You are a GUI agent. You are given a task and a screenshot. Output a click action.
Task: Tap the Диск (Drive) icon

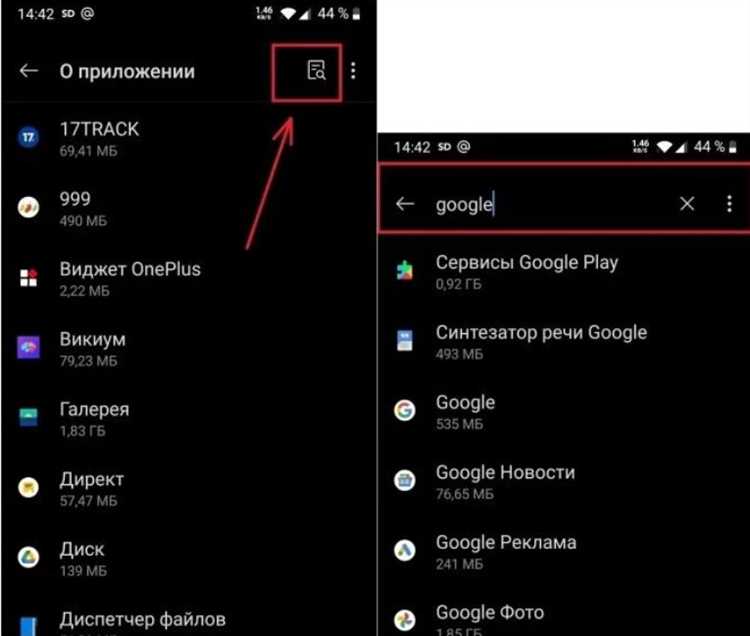[x=29, y=557]
